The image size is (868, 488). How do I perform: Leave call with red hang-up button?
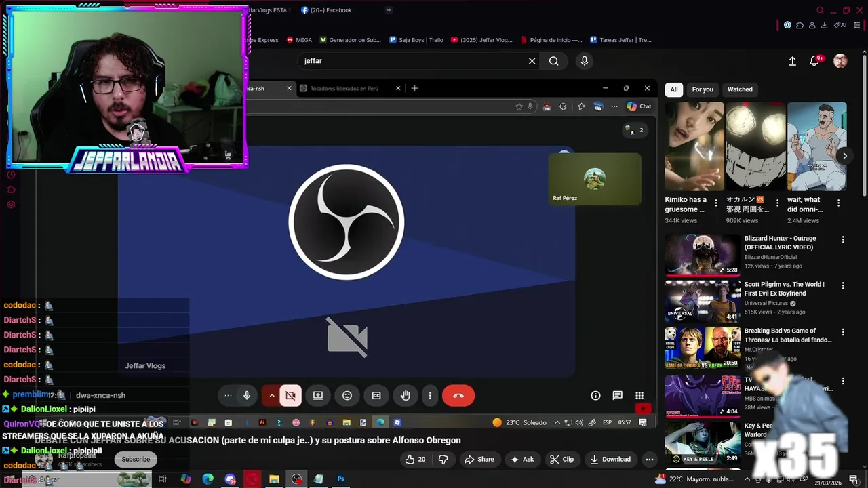click(458, 395)
